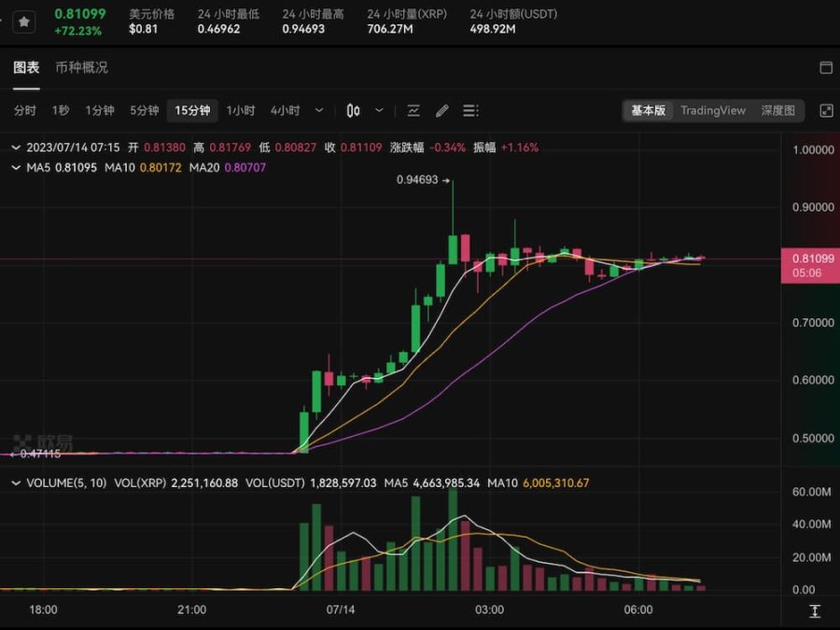Click the auto-scale icon at bottom right

pyautogui.click(x=815, y=610)
